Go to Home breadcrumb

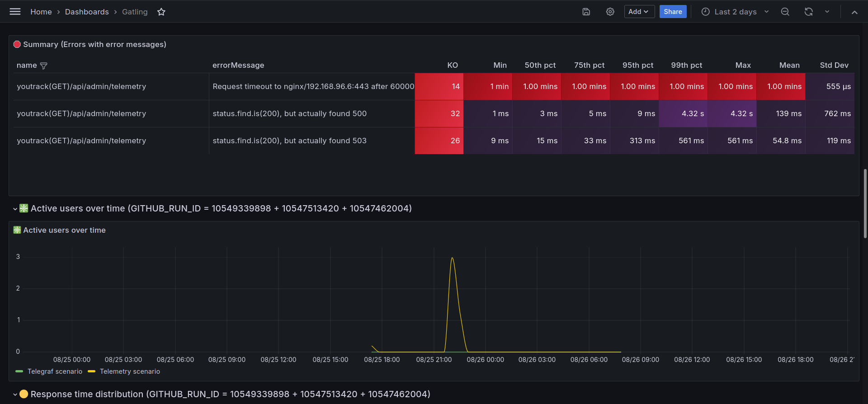[41, 12]
